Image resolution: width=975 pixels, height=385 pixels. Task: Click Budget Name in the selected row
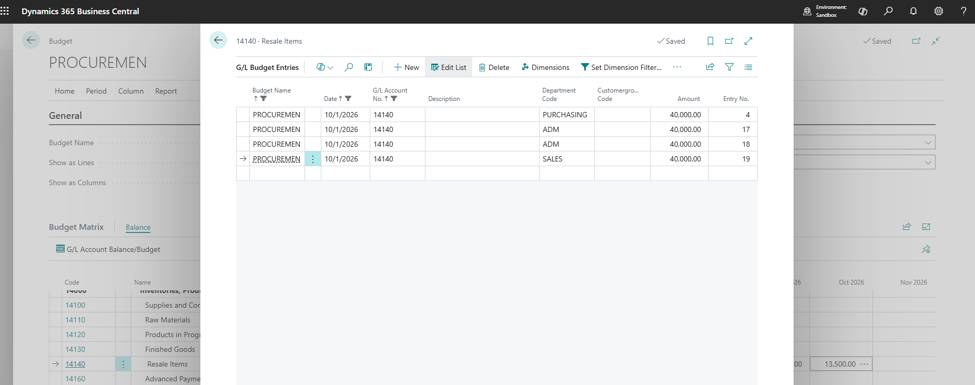click(x=277, y=159)
